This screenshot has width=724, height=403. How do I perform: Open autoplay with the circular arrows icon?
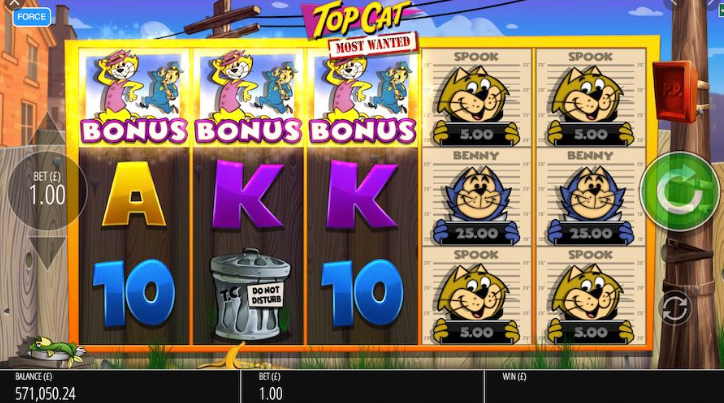[675, 307]
